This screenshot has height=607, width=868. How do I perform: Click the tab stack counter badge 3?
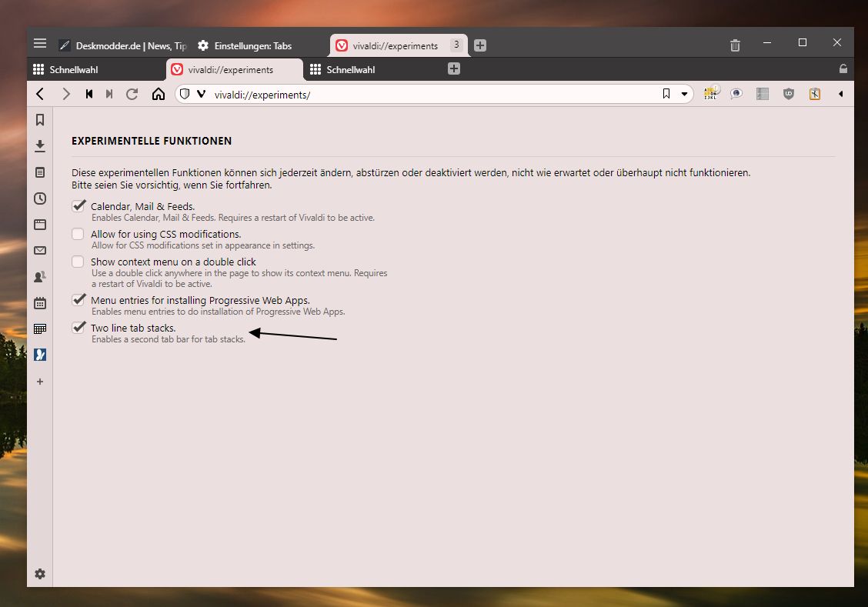click(x=456, y=45)
